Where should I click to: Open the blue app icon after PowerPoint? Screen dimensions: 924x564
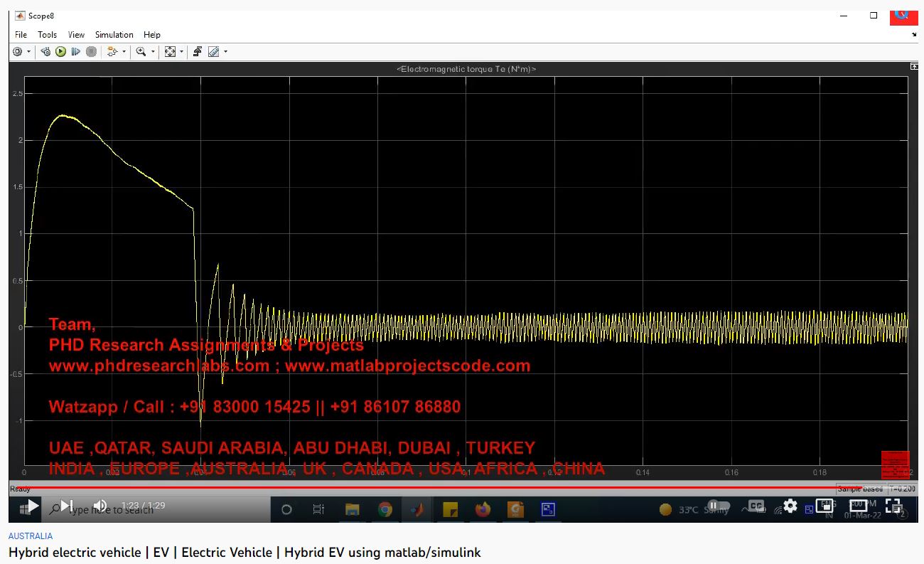[548, 509]
